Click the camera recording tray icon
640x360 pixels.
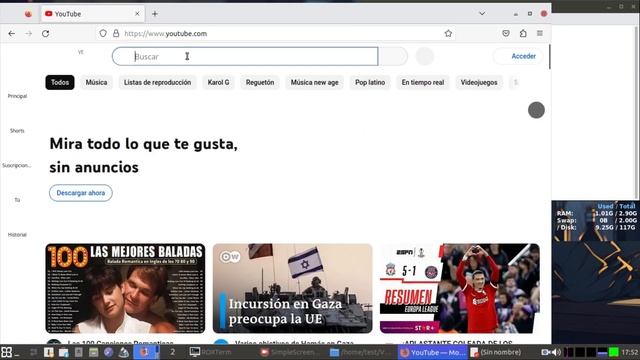pos(545,352)
